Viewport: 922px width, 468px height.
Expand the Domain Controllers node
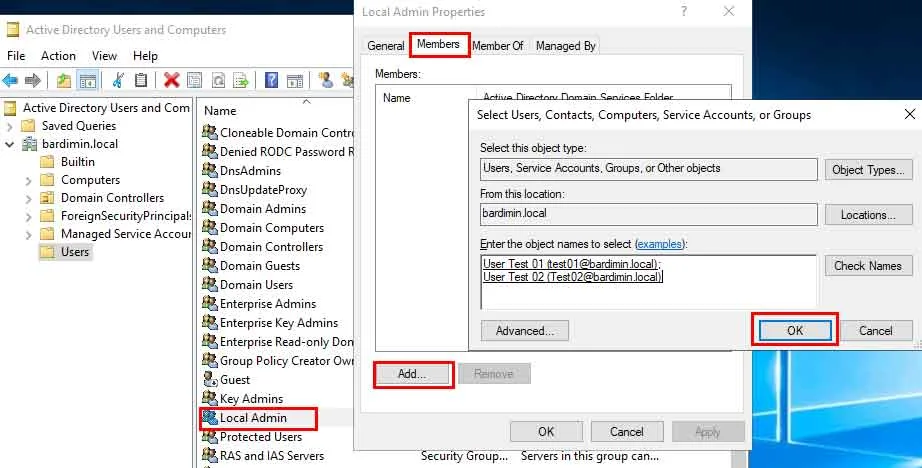tap(28, 199)
